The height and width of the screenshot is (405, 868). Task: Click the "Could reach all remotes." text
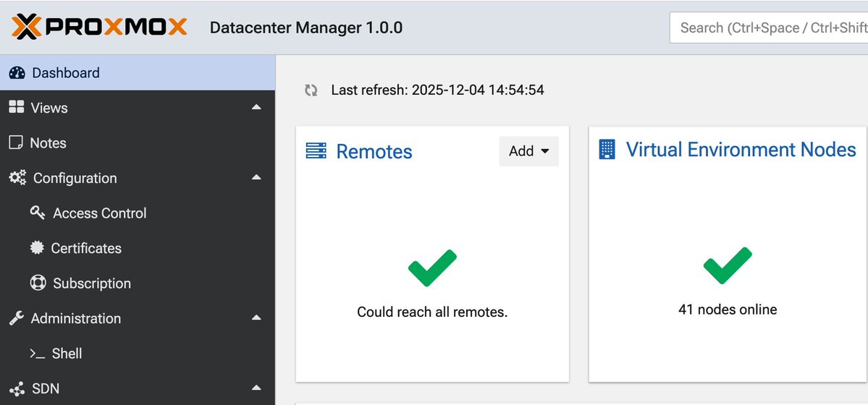[x=432, y=312]
